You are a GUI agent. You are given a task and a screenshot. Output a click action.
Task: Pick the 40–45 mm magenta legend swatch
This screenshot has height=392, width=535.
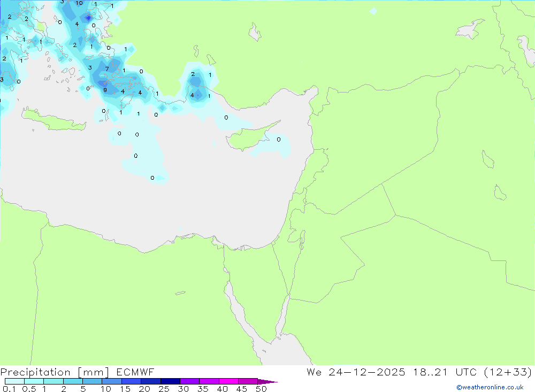228,381
